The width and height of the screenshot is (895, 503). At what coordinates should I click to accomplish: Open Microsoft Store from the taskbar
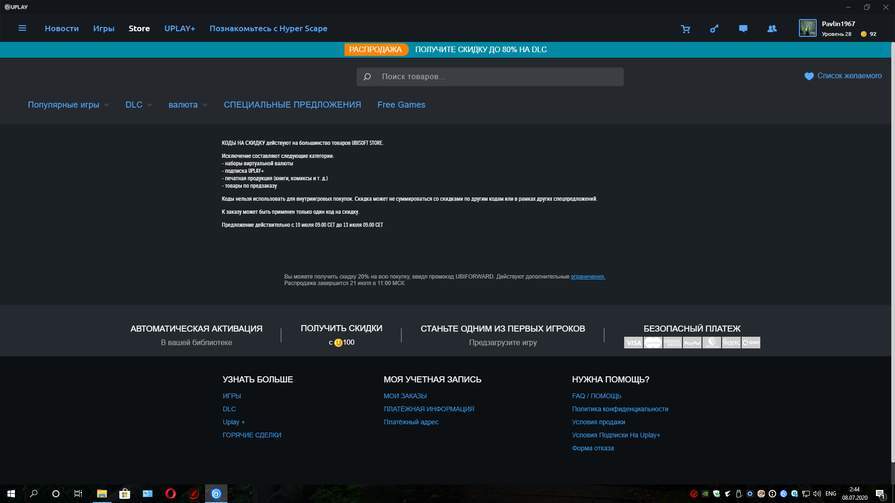tap(124, 494)
